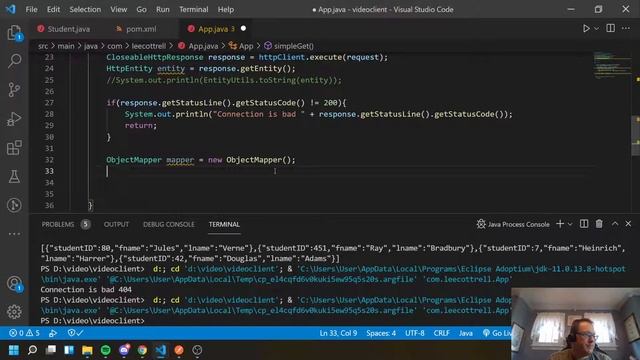
Task: Click the Java Process Console label
Action: pos(518,224)
